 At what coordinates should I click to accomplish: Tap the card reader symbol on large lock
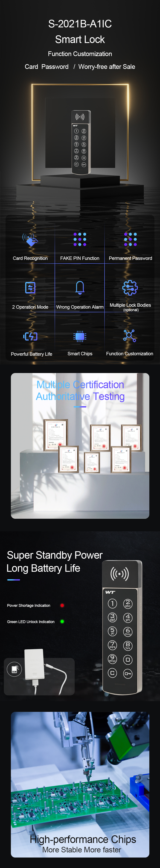click(119, 573)
